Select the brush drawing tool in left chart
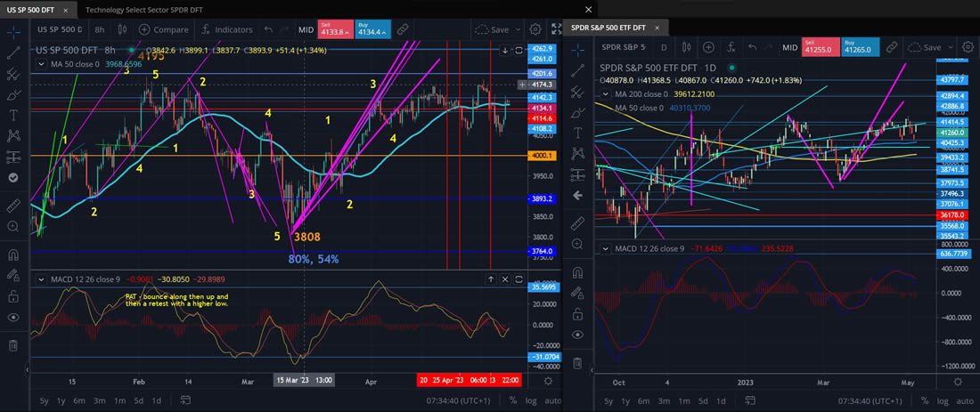 coord(13,95)
